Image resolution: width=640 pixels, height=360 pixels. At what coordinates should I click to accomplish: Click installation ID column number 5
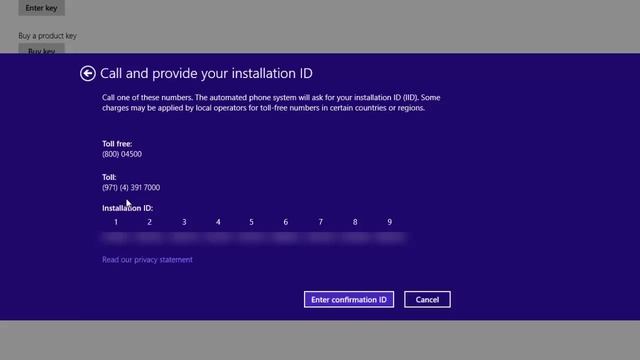[251, 222]
